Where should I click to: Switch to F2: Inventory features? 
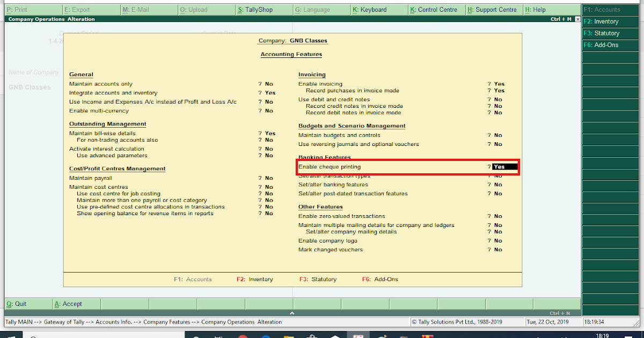tap(610, 21)
